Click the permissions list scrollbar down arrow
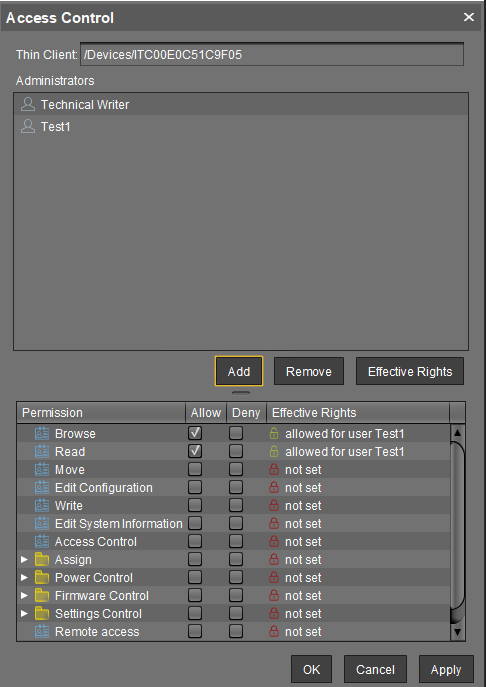Image resolution: width=486 pixels, height=687 pixels. pos(458,631)
